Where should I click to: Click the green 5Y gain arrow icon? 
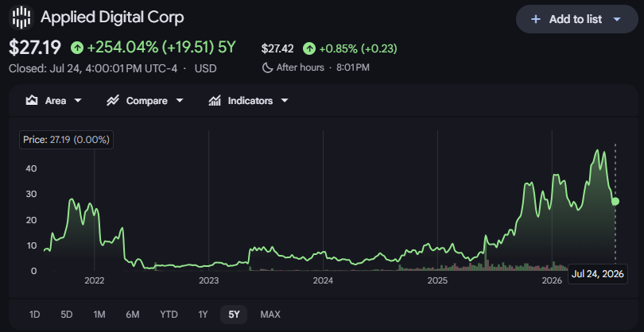point(77,48)
